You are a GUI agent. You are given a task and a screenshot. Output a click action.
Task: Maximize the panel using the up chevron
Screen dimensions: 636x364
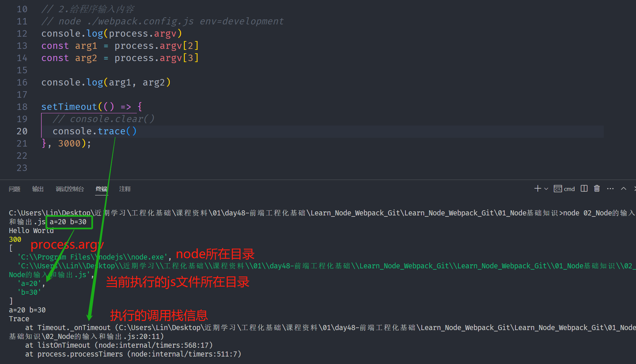coord(623,189)
